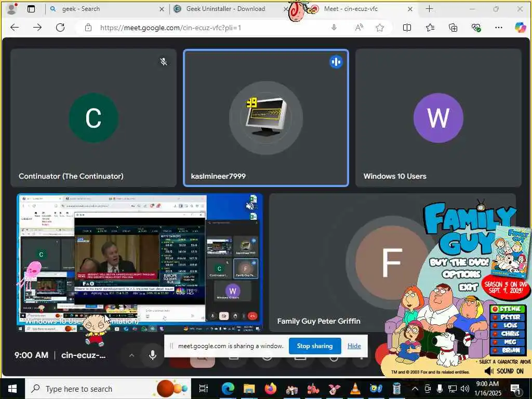Open the Favorites list

[430, 28]
